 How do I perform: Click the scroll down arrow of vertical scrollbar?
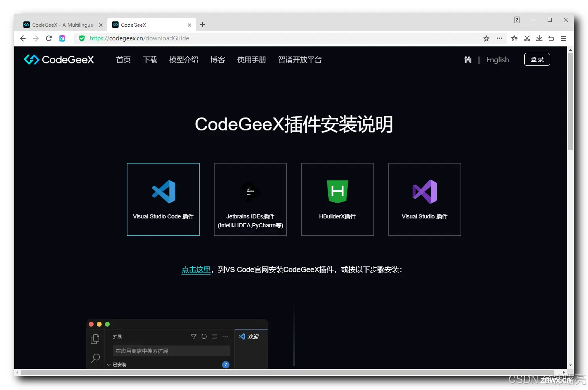(570, 365)
